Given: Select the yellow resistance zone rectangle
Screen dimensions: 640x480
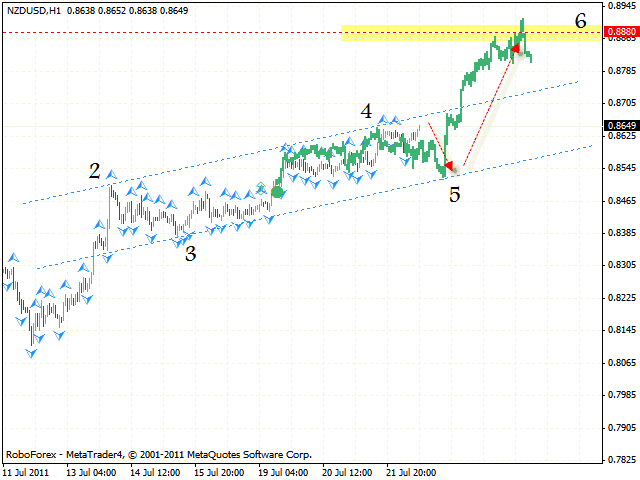Looking at the screenshot, I should (420, 33).
